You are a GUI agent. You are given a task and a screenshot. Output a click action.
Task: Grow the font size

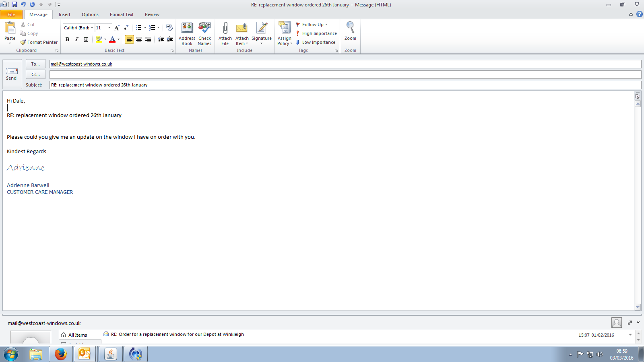click(117, 28)
